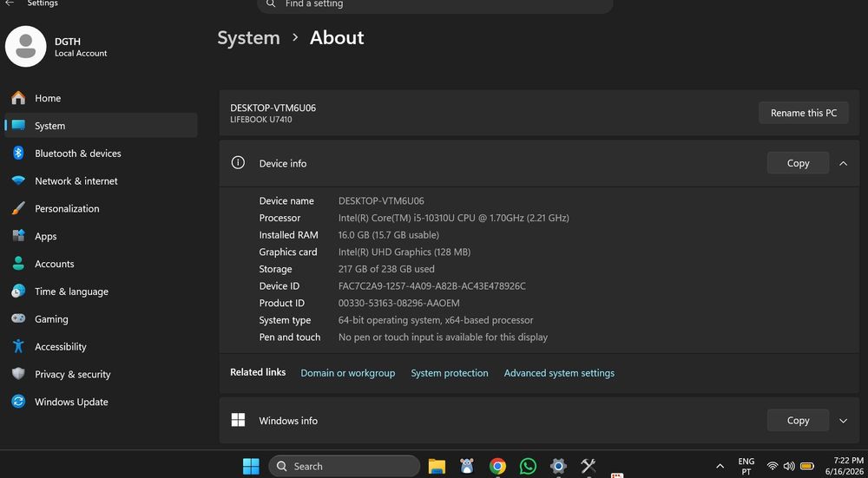
Task: Navigate to Time & language
Action: coord(101,291)
